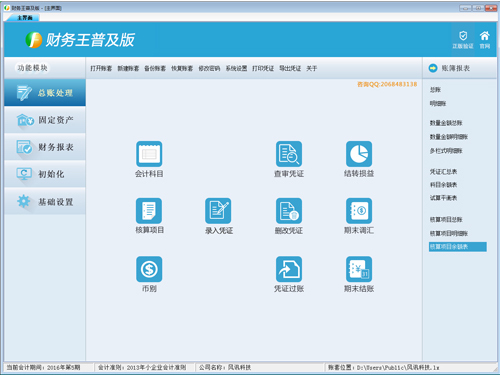Select the 固定资产 module in sidebar
The image size is (500, 375).
[45, 120]
